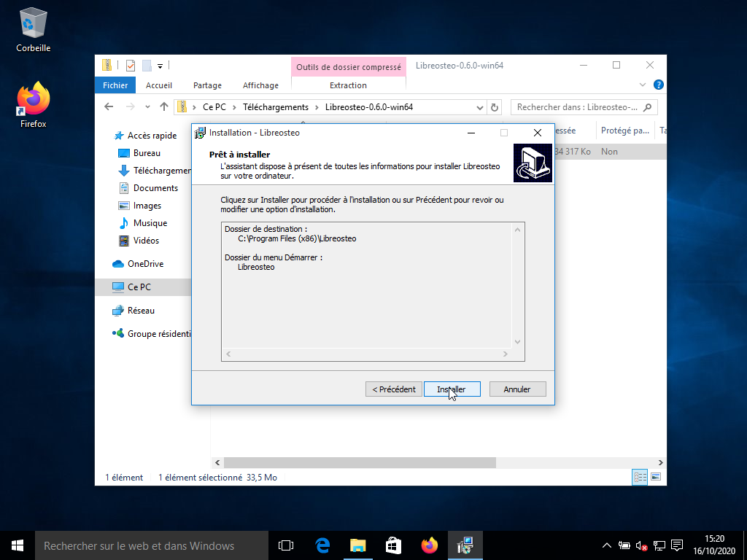Launch Microsoft Edge from the taskbar

click(322, 545)
